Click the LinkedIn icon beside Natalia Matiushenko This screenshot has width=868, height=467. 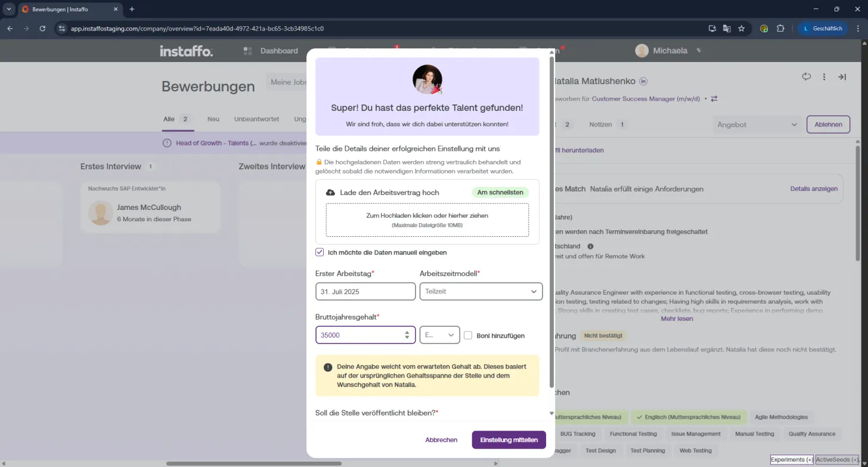point(643,81)
